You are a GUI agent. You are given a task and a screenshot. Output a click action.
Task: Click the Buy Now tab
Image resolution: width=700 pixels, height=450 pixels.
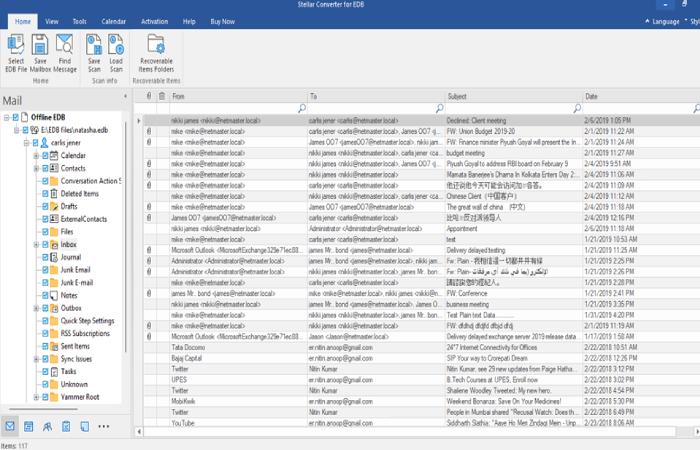point(222,21)
